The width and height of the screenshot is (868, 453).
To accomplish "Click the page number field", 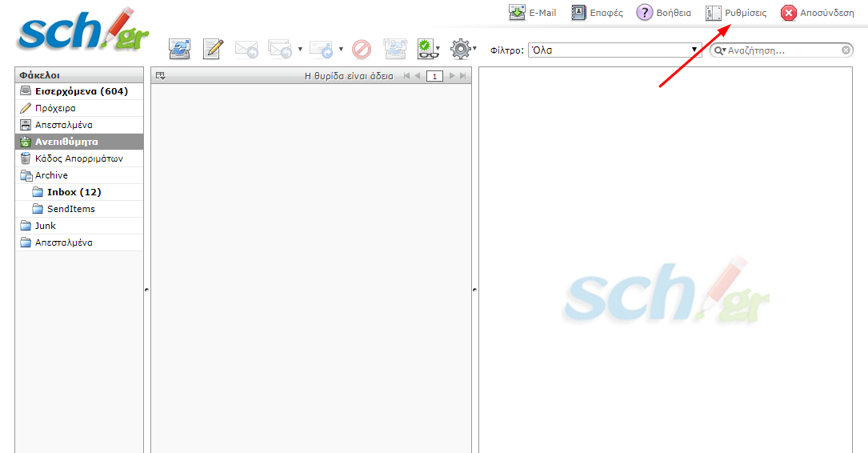I will point(434,76).
